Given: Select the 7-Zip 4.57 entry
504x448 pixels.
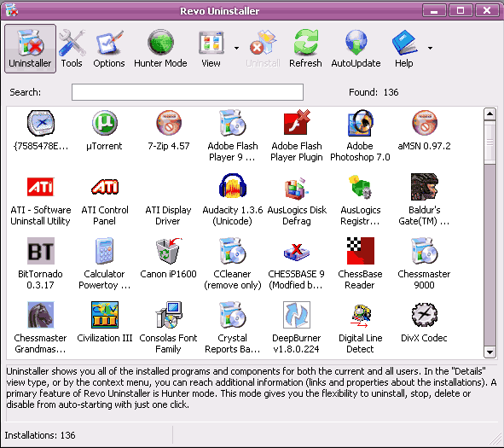Looking at the screenshot, I should tap(169, 131).
